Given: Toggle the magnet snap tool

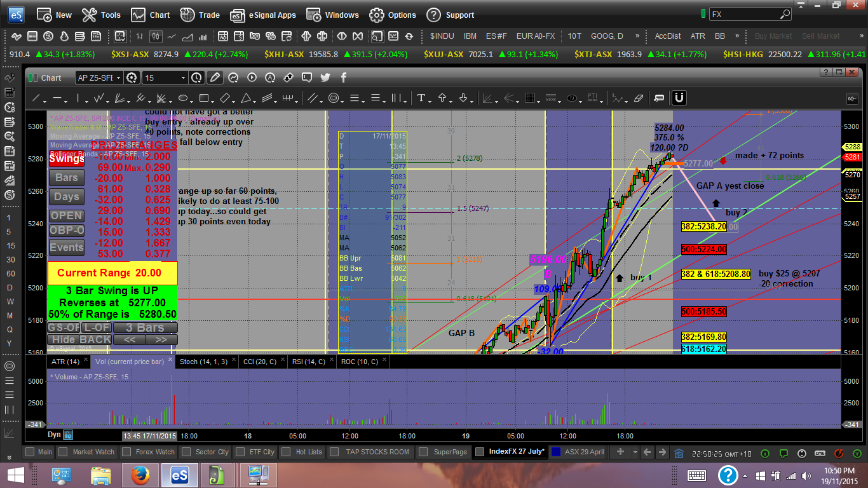Looking at the screenshot, I should (x=679, y=98).
